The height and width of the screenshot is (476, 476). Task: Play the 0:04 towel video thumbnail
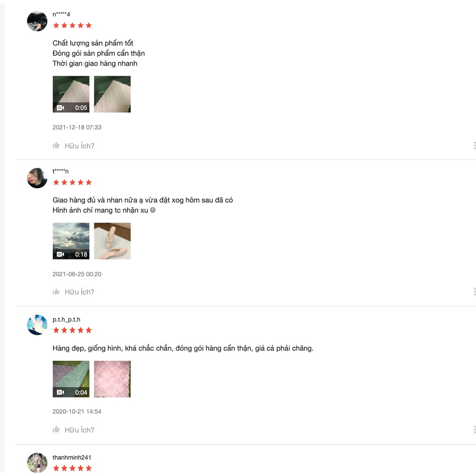click(x=71, y=379)
